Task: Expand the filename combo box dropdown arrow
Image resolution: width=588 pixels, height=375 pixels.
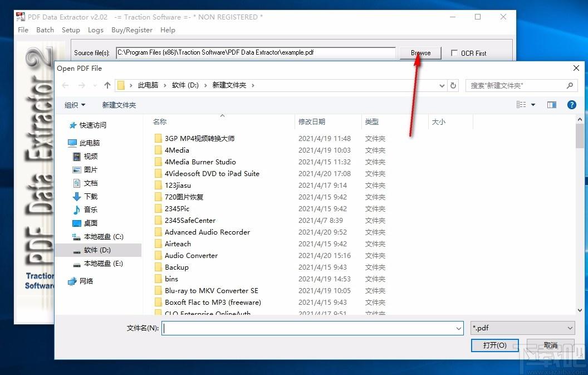Action: click(x=459, y=328)
